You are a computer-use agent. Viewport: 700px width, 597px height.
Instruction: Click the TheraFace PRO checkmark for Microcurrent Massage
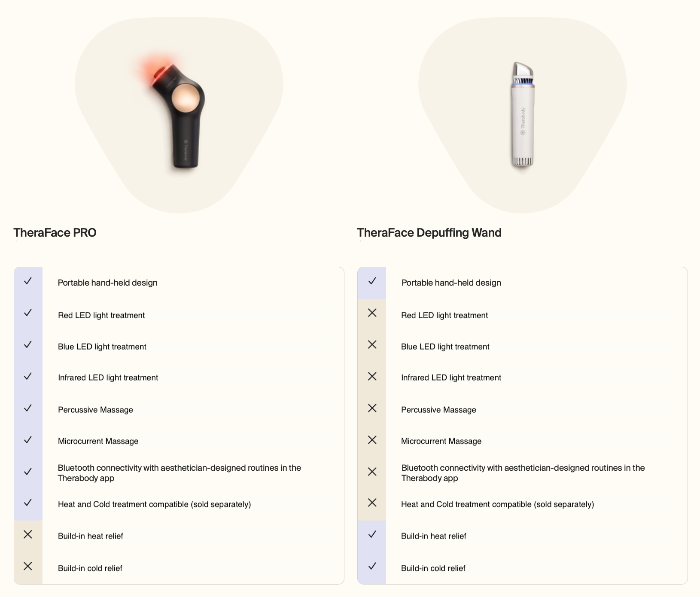(x=28, y=440)
